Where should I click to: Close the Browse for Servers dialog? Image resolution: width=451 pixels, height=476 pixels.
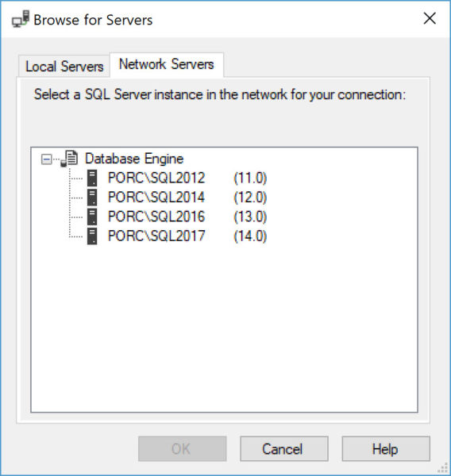pyautogui.click(x=430, y=18)
